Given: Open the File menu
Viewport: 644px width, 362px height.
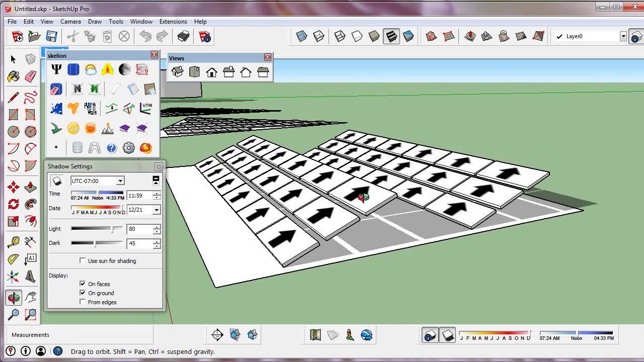Looking at the screenshot, I should (x=12, y=22).
